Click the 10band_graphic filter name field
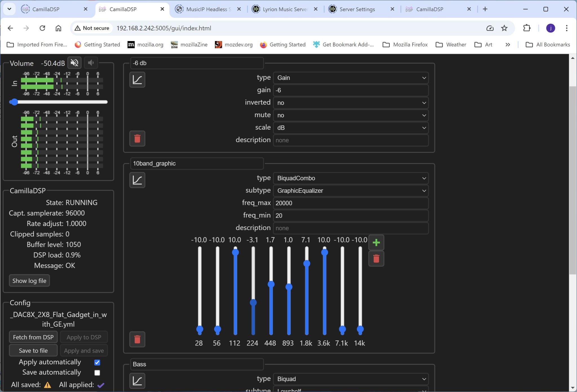The image size is (577, 392). point(197,163)
